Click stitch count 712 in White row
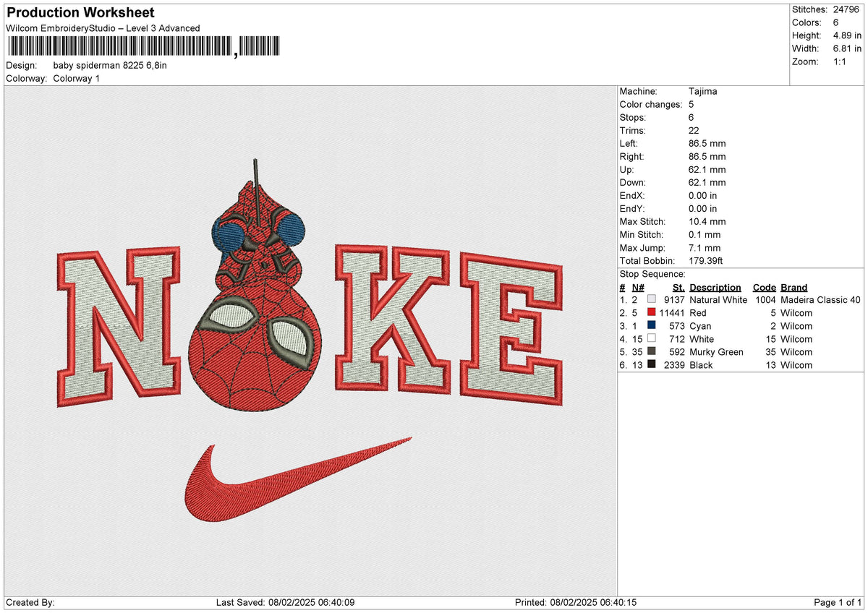Screen dimensions: 868x613 (676, 339)
